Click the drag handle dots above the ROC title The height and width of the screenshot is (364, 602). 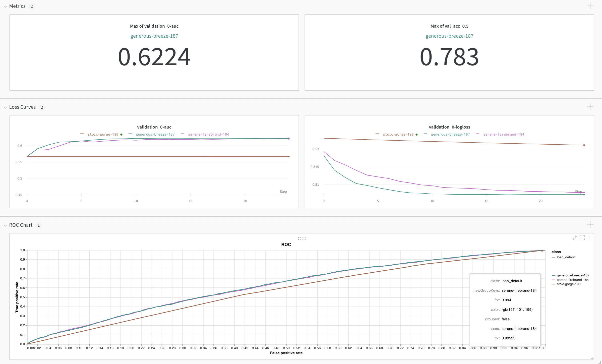point(302,238)
